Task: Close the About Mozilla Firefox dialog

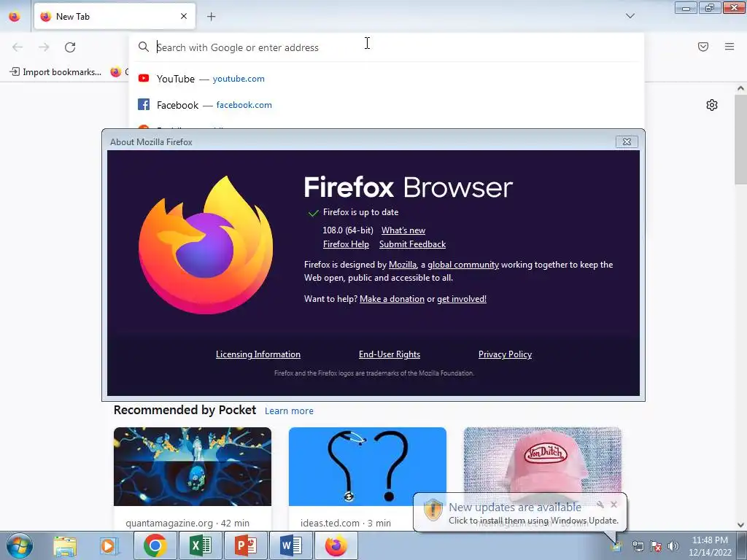Action: coord(627,142)
